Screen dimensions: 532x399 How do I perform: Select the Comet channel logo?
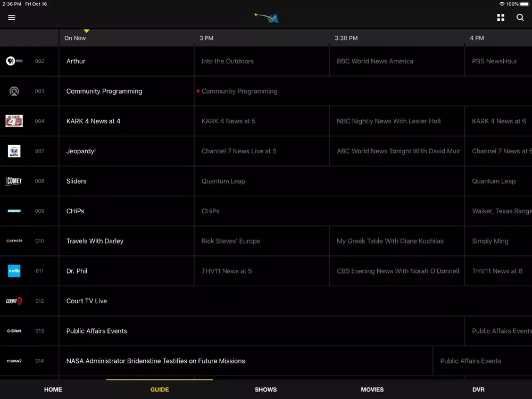(14, 181)
